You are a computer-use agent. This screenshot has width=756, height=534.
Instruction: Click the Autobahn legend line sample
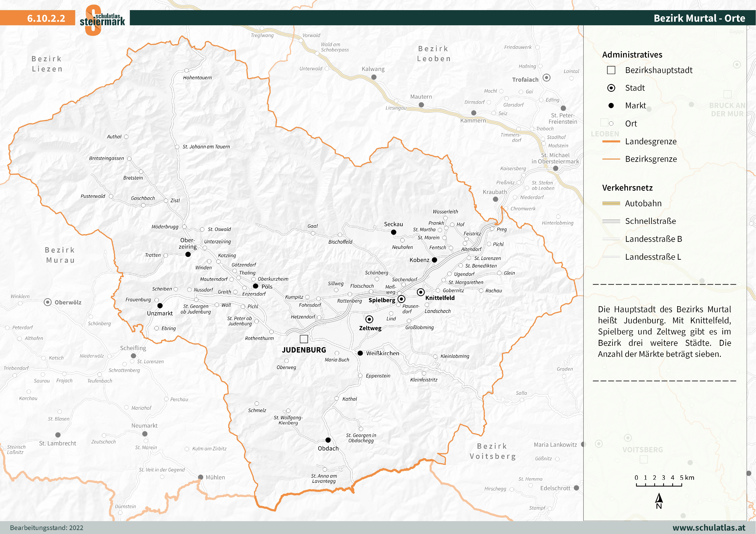click(611, 203)
